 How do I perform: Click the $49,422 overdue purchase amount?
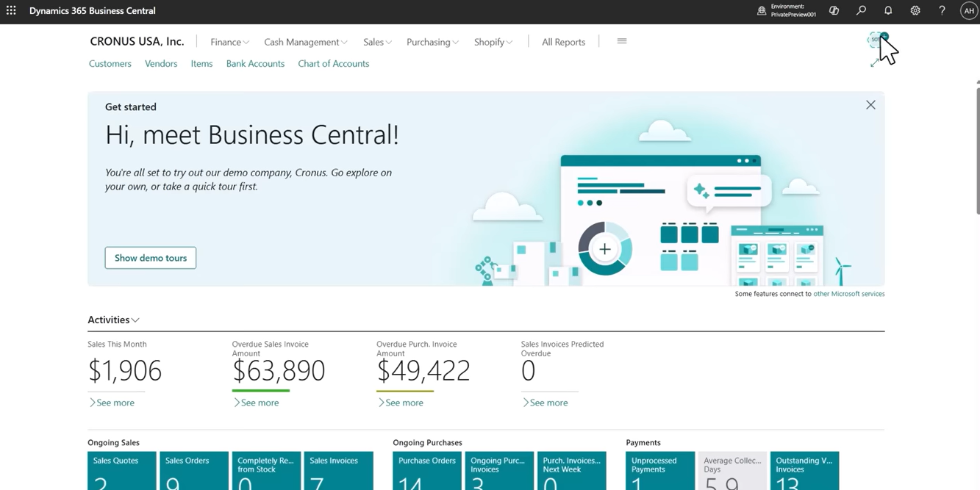423,371
